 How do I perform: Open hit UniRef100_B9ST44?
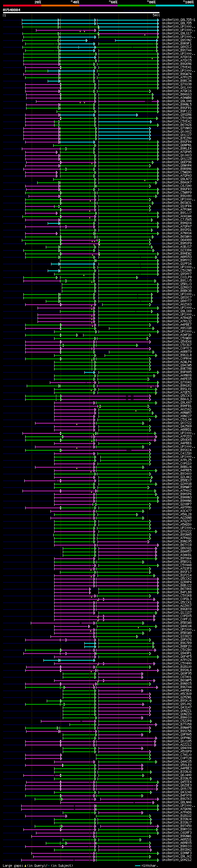[x=176, y=50]
